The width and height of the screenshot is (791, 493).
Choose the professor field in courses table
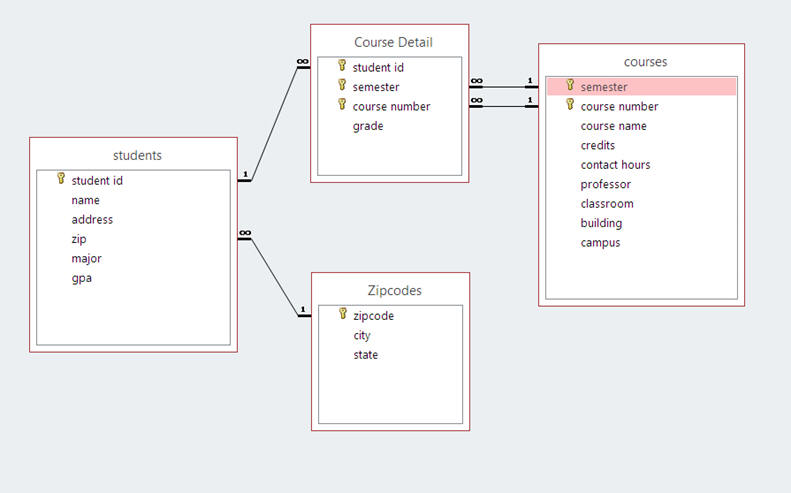tap(605, 184)
